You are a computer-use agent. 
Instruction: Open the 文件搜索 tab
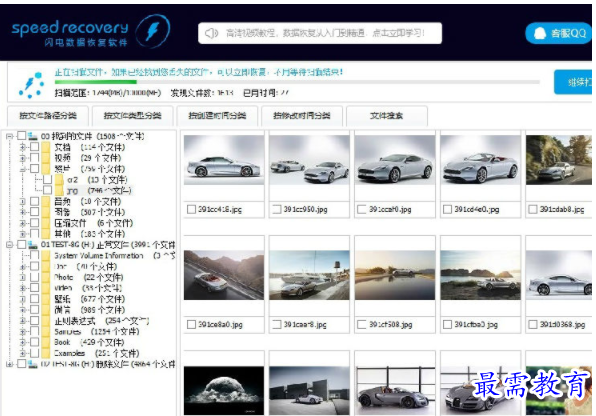click(387, 116)
